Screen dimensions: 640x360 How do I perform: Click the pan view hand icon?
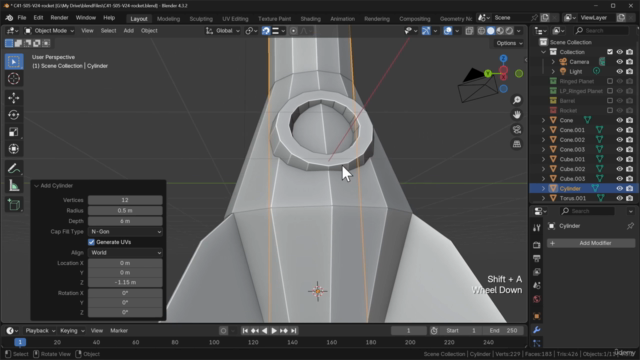(517, 115)
